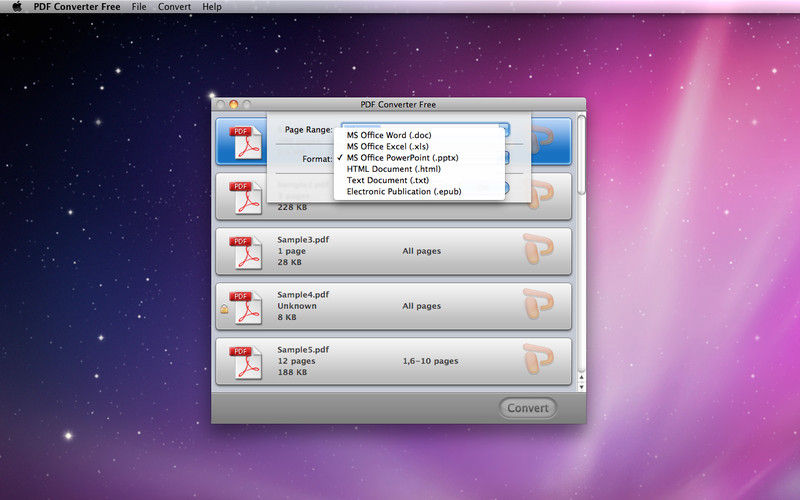Click the file list vertical scrollbar thumb

(581, 155)
